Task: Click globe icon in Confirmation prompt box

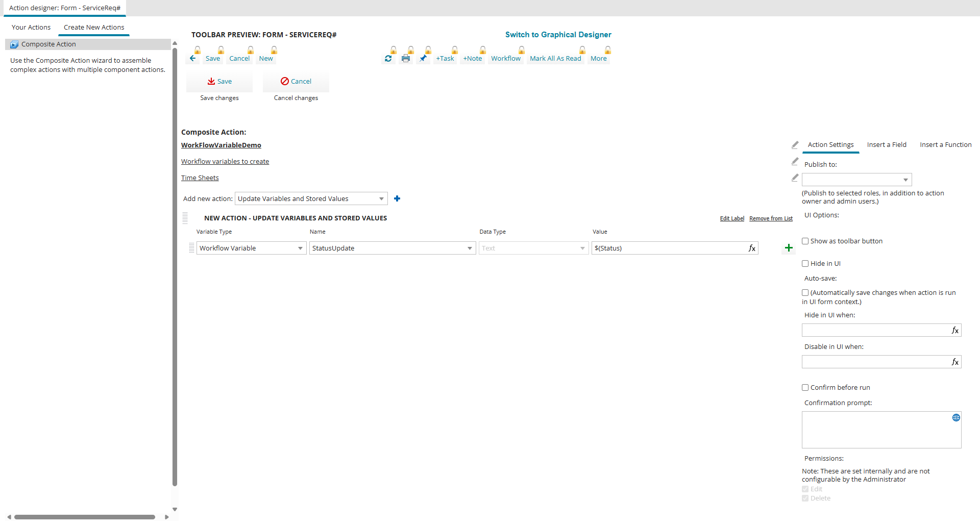Action: (956, 418)
